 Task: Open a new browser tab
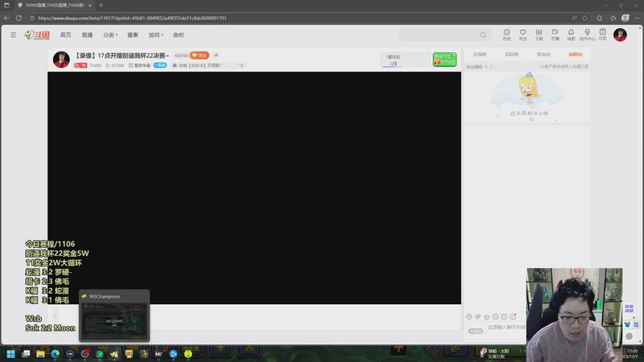[x=101, y=6]
